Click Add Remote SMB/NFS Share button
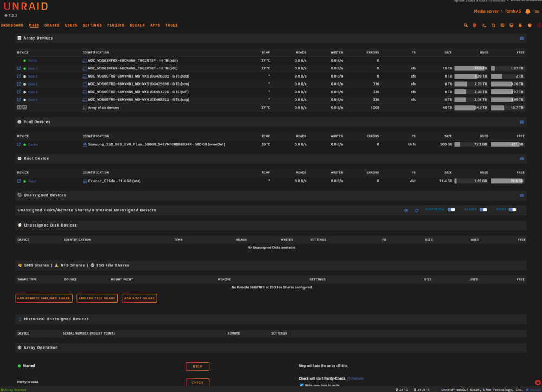The height and width of the screenshot is (392, 542). [43, 298]
